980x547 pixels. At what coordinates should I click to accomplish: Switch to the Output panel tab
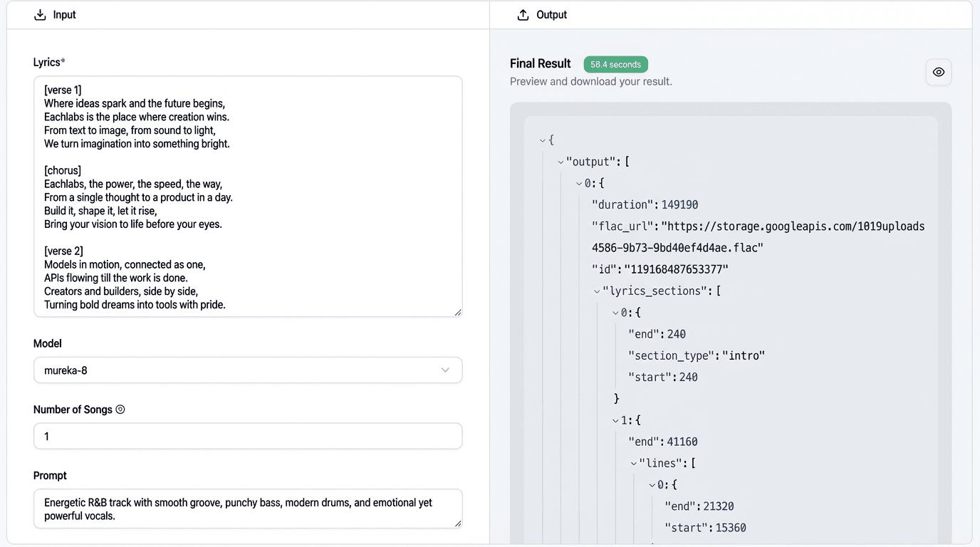click(551, 15)
